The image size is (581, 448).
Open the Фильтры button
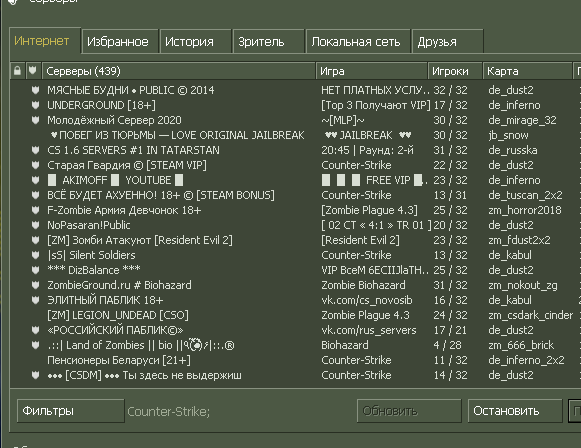(x=70, y=411)
